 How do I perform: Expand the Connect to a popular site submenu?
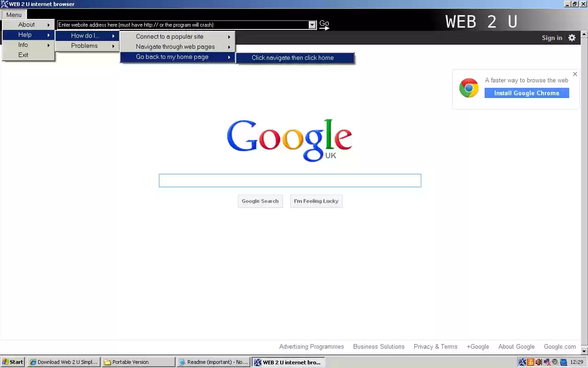click(x=170, y=36)
